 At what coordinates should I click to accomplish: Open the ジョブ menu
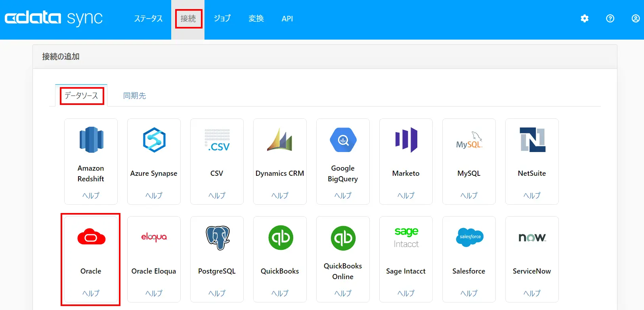[222, 19]
